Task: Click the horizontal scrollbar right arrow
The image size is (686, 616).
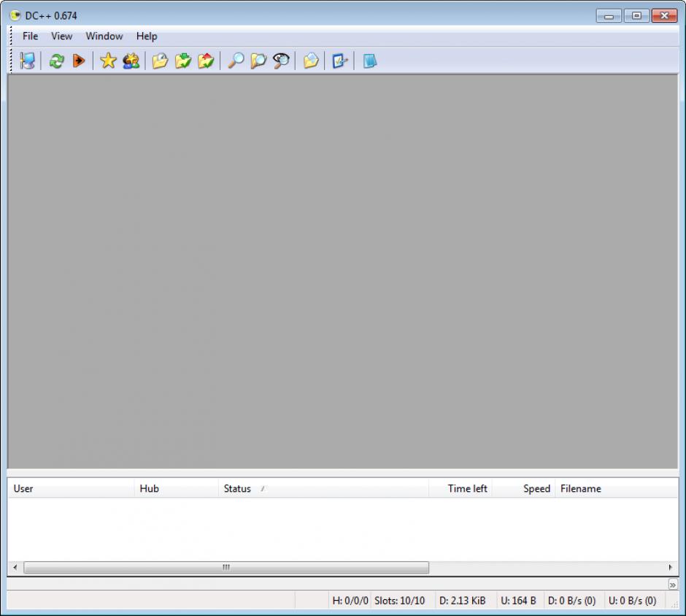Action: coord(670,567)
